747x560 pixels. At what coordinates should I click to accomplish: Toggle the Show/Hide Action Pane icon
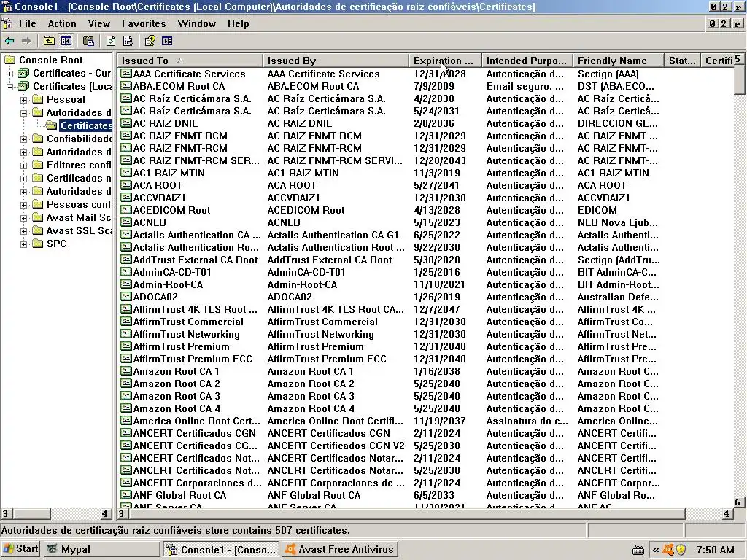pos(167,42)
